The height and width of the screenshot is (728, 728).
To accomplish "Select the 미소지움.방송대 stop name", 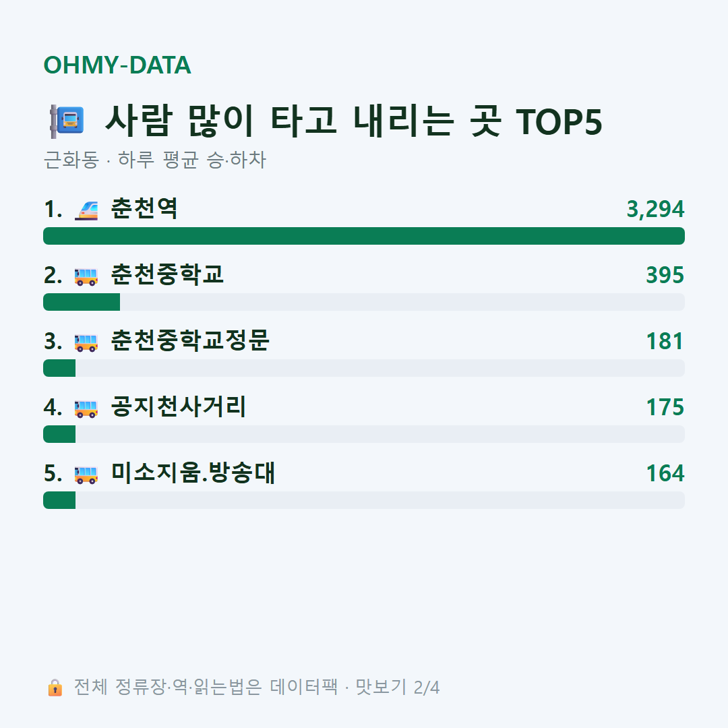I will [193, 473].
